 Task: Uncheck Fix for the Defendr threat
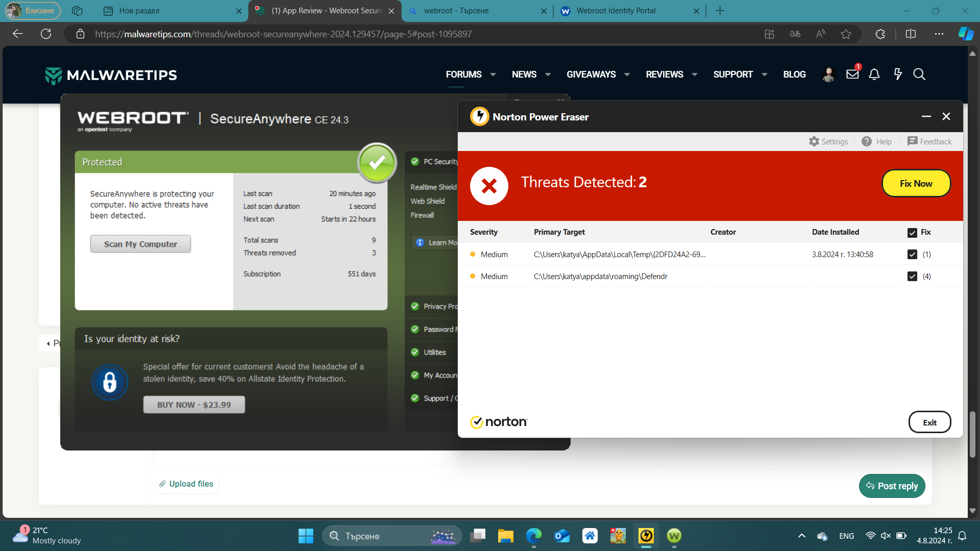pyautogui.click(x=912, y=276)
